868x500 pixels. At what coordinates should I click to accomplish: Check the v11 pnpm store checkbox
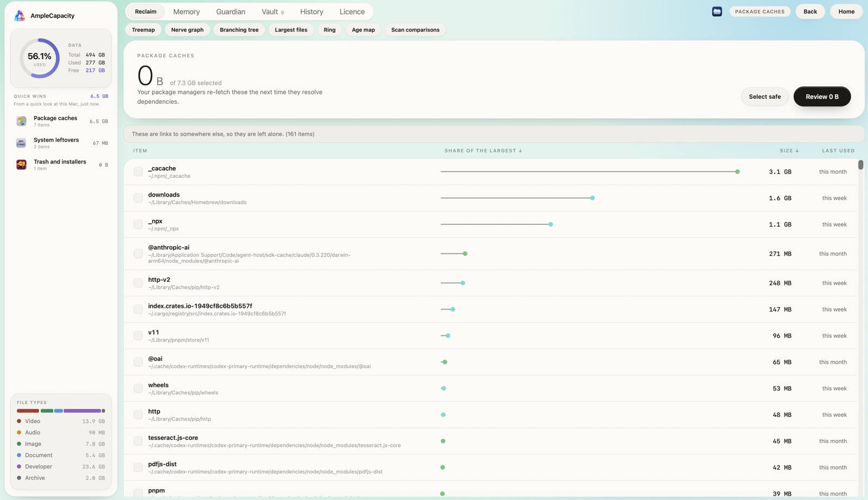tap(138, 336)
